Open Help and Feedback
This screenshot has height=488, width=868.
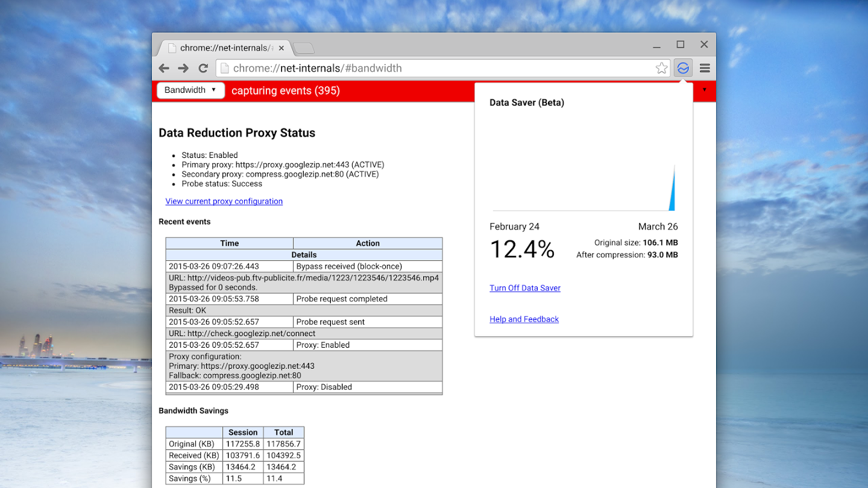click(524, 319)
